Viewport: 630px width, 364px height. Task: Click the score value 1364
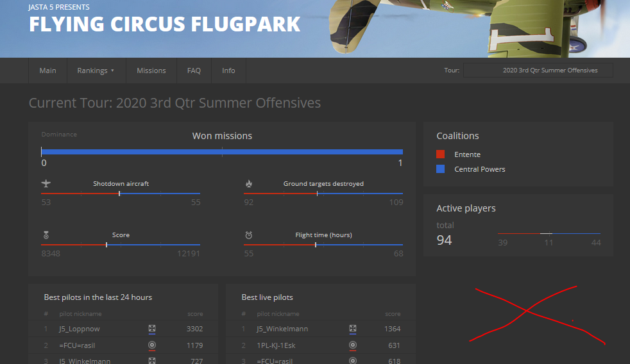click(x=392, y=329)
